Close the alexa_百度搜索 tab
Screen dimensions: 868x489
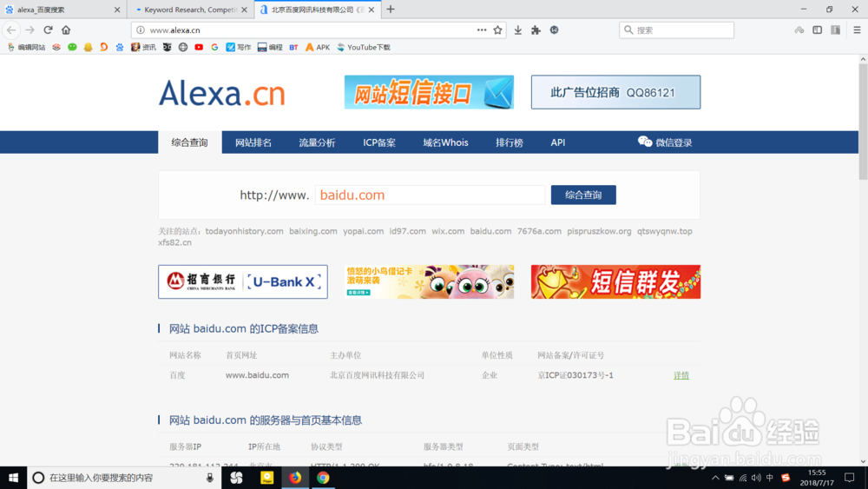pos(117,10)
